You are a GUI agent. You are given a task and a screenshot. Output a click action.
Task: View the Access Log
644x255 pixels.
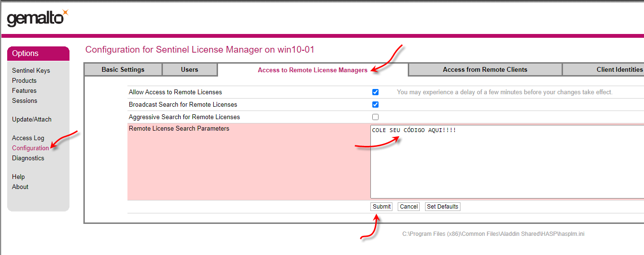coord(28,138)
